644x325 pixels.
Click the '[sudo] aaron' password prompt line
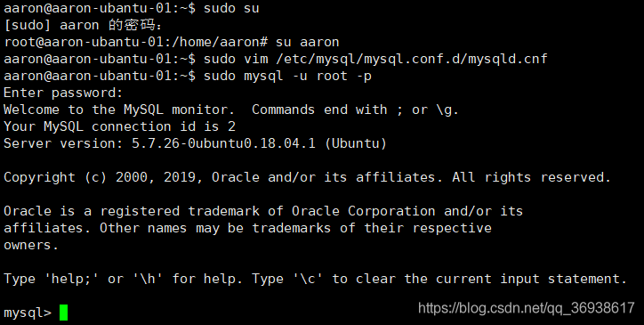coord(83,26)
